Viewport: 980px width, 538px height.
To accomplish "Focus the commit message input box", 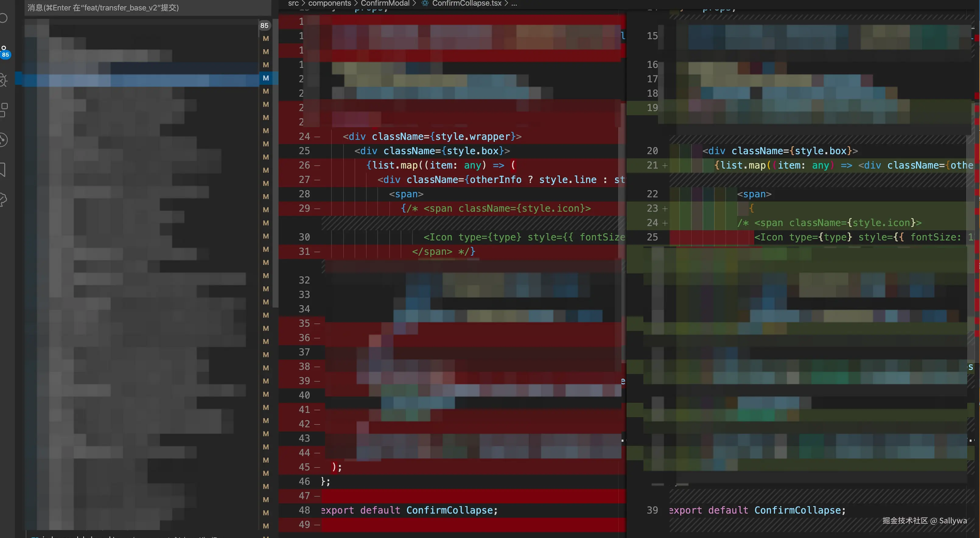I will pos(148,8).
